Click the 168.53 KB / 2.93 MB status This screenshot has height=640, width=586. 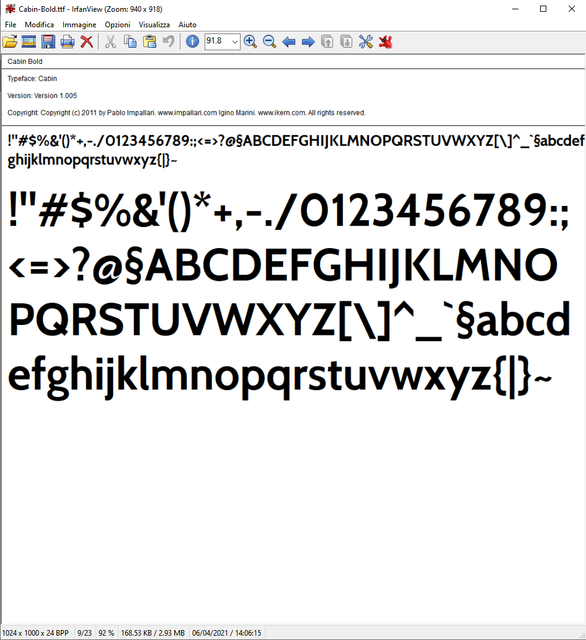[153, 633]
